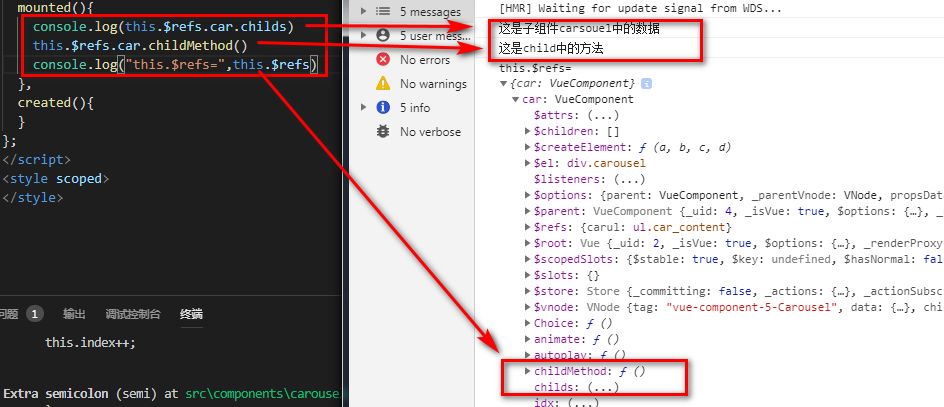The image size is (944, 407).
Task: Select the 终端 terminal tab
Action: [x=191, y=313]
